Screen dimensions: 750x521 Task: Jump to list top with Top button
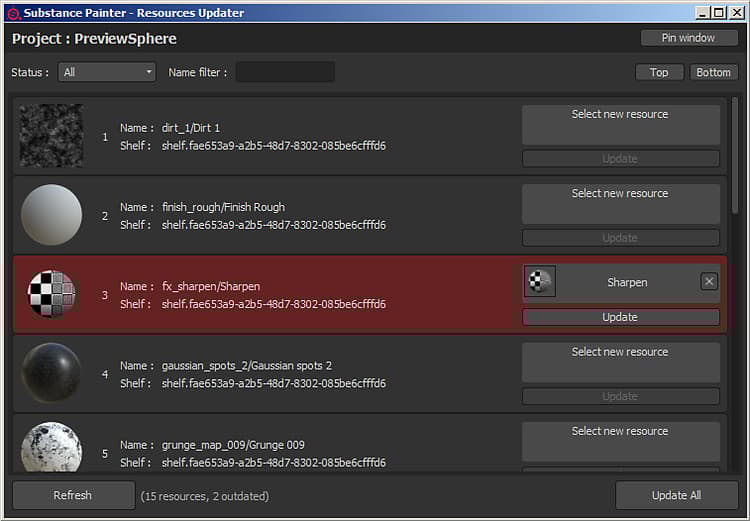(x=659, y=72)
